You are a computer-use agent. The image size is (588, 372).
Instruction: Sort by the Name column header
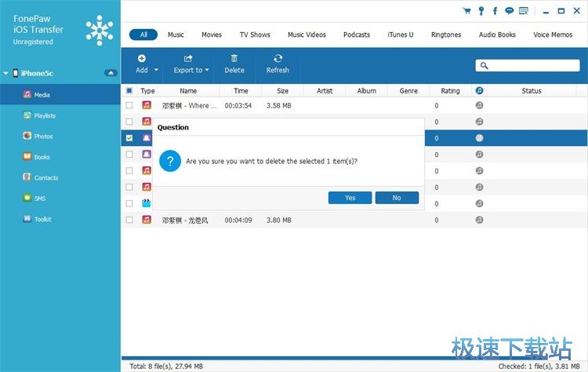(188, 91)
